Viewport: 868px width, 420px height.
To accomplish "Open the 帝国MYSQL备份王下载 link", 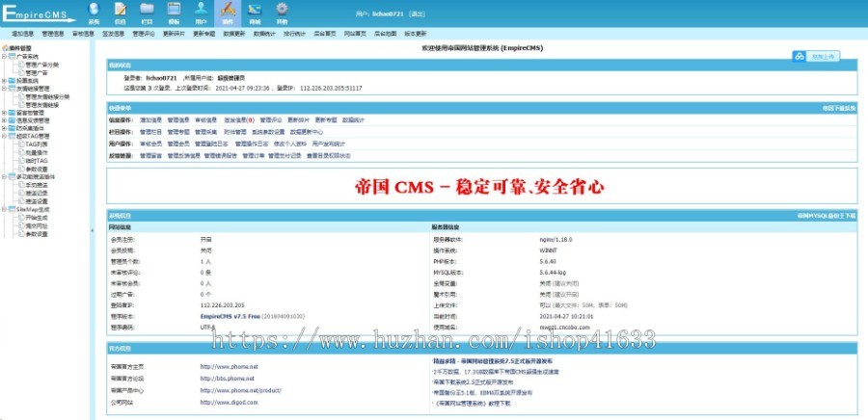I will click(827, 216).
